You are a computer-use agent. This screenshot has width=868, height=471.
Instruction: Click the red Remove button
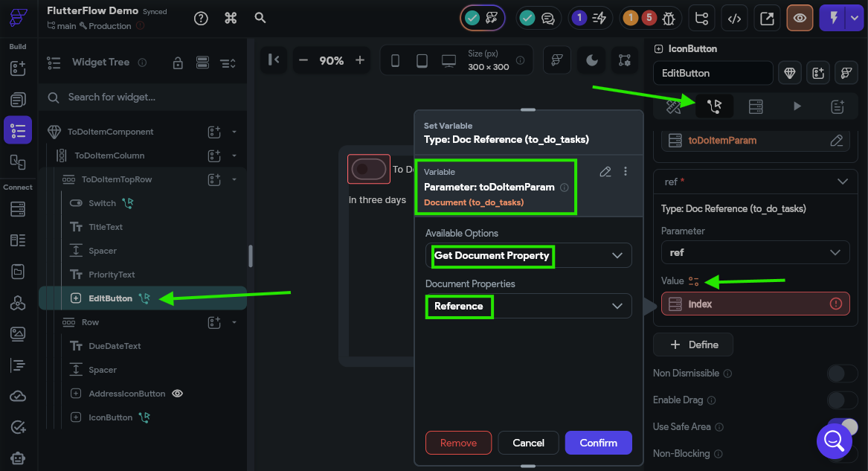pos(458,443)
